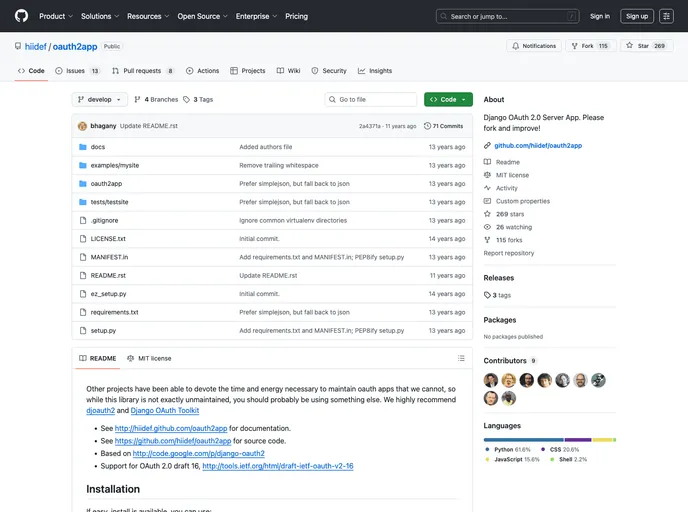Expand the Open Source menu
Image resolution: width=688 pixels, height=512 pixels.
click(x=202, y=16)
